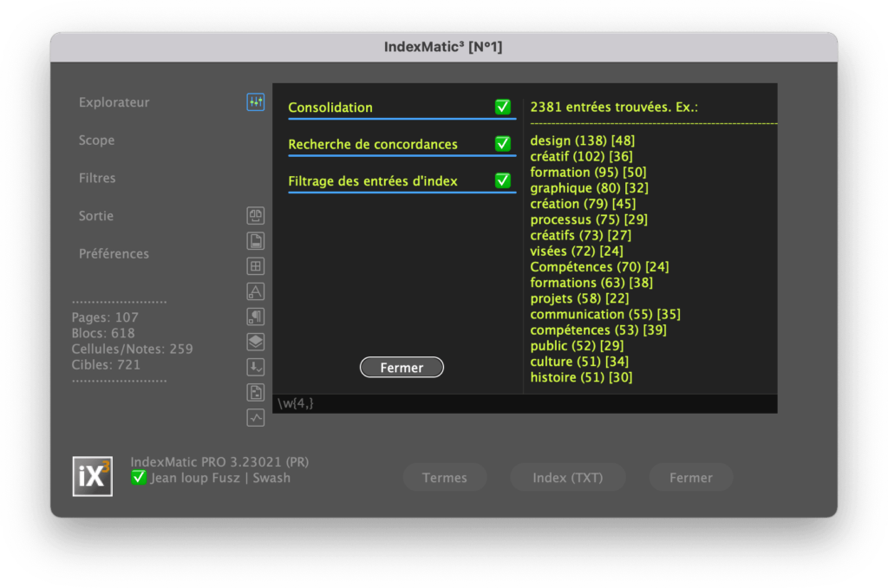The height and width of the screenshot is (588, 888).
Task: Select the 'culture (51) [34]' entry
Action: [x=579, y=362]
